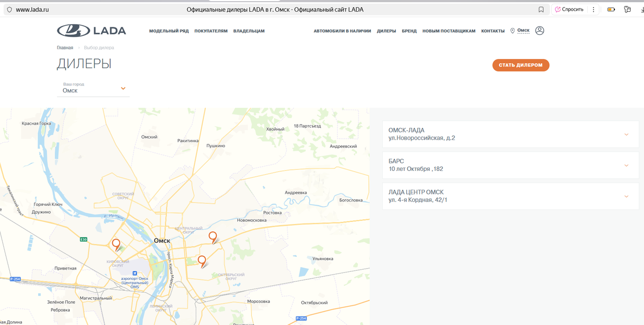This screenshot has height=325, width=644.
Task: Bookmark the page with the address bar bookmark icon
Action: [541, 9]
